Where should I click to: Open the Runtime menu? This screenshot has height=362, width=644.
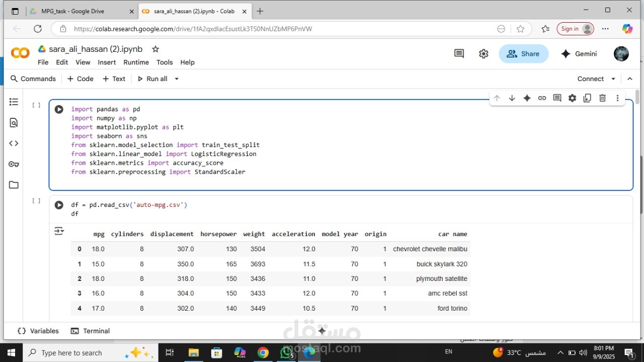[136, 62]
